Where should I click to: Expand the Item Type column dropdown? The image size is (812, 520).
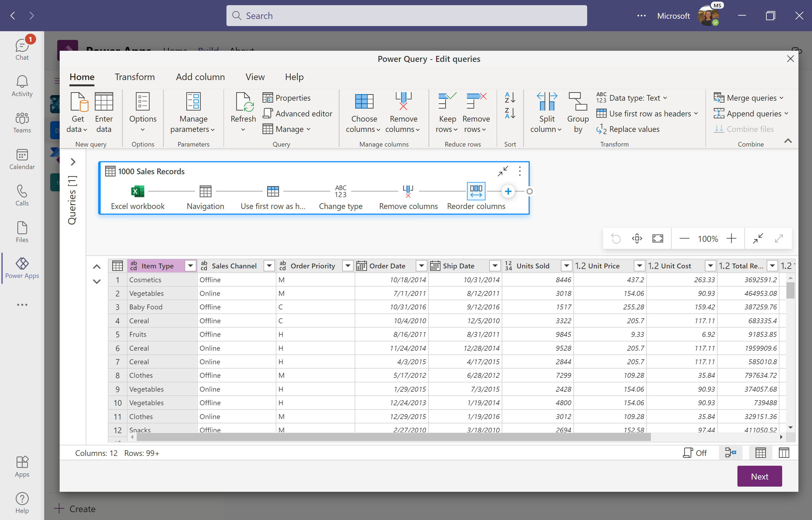pyautogui.click(x=191, y=265)
